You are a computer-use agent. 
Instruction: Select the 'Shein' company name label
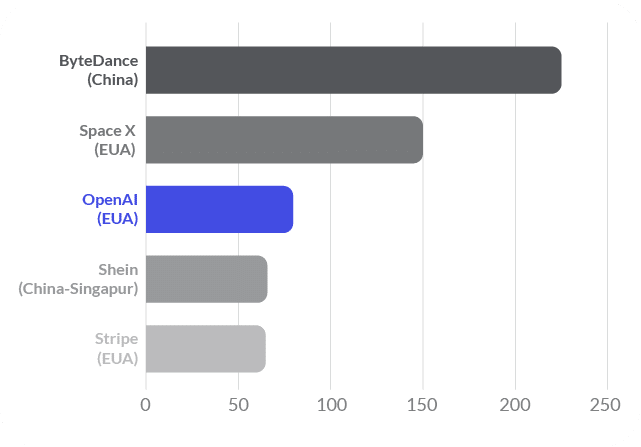pos(118,270)
